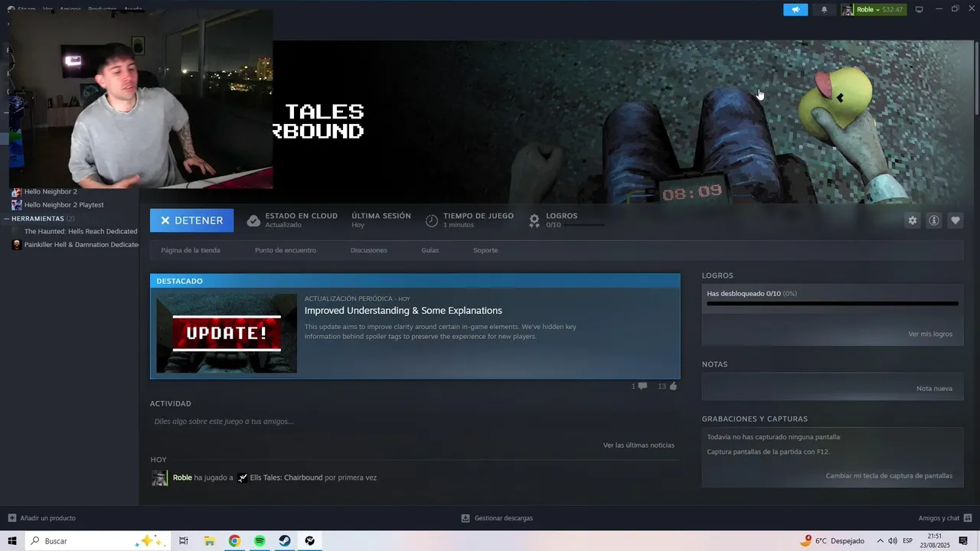The height and width of the screenshot is (551, 980).
Task: Type in 'Diles algo sobre este juego' field
Action: pyautogui.click(x=415, y=422)
